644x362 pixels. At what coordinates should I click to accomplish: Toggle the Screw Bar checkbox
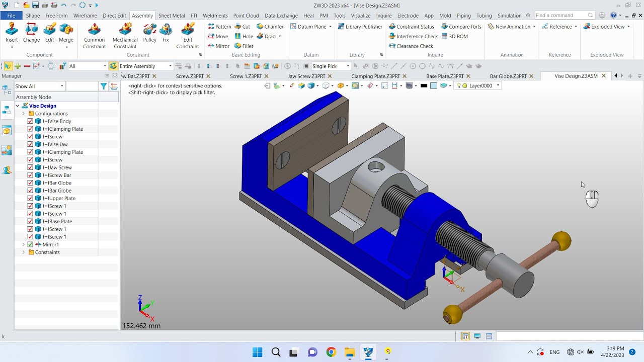[30, 175]
